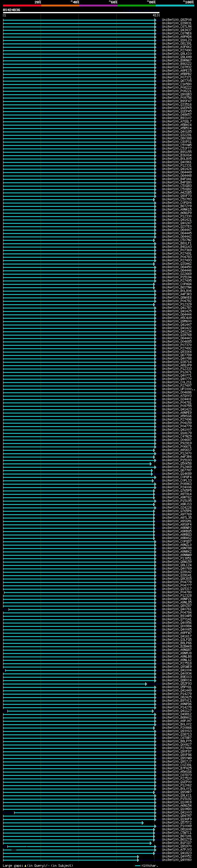Select the UniRef100_B9SF47 row label
The height and width of the screenshot is (868, 197).
coord(176,101)
